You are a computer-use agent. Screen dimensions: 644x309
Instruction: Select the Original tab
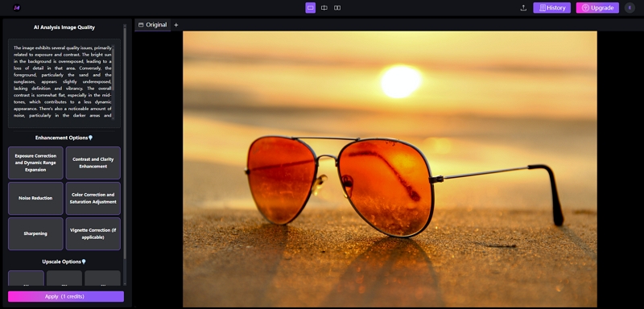[152, 25]
